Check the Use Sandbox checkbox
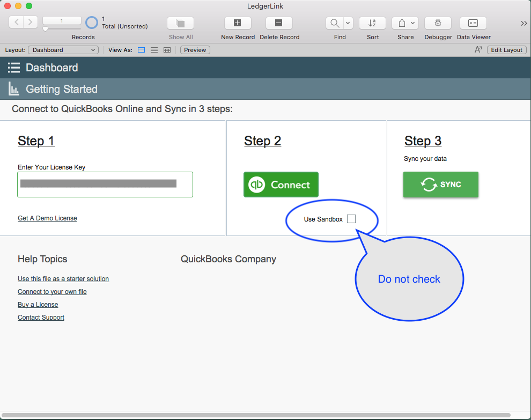This screenshot has height=420, width=531. [351, 219]
